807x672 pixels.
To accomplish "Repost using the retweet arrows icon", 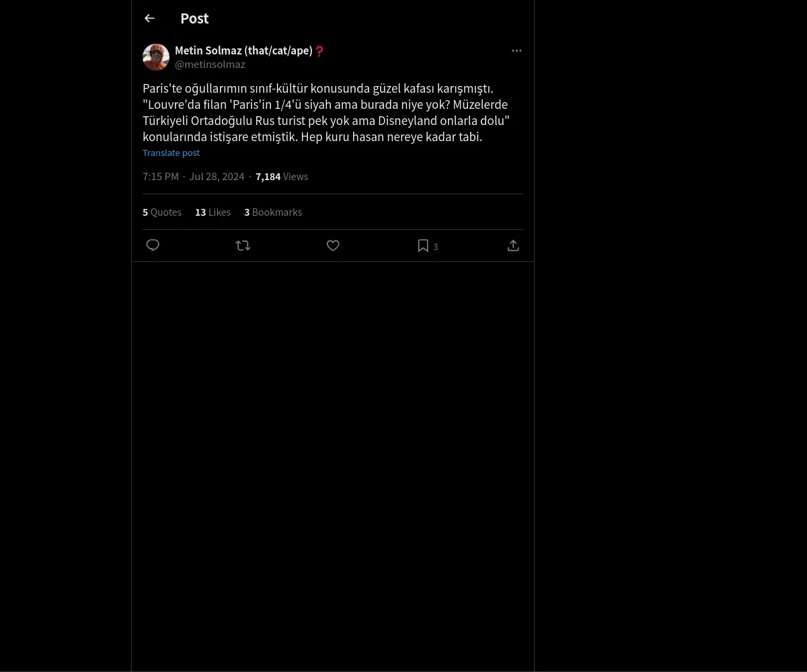I will (243, 245).
